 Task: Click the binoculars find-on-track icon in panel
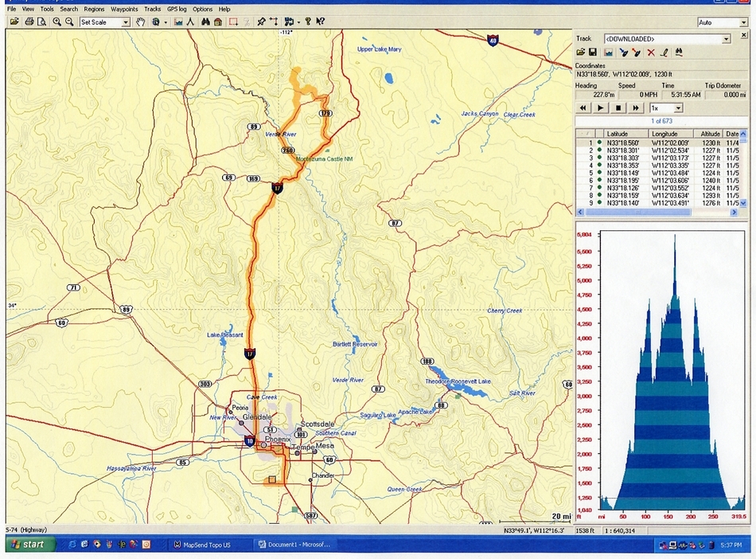tap(679, 52)
